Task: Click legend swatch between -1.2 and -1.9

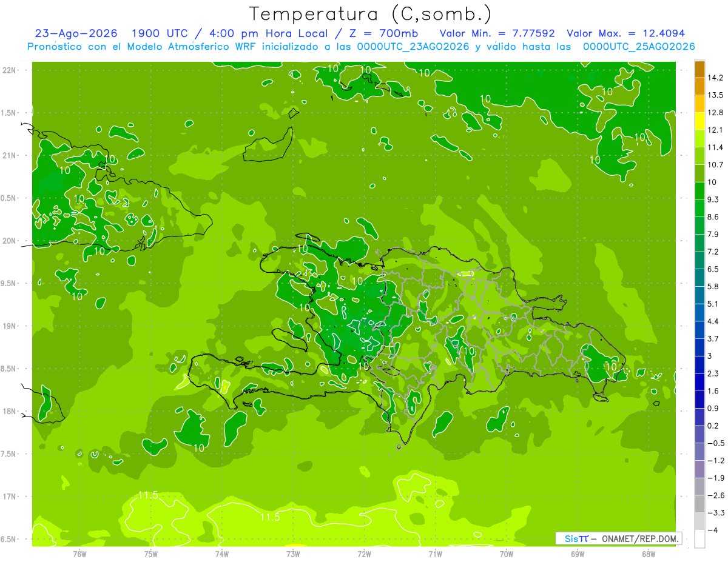Action: point(699,469)
